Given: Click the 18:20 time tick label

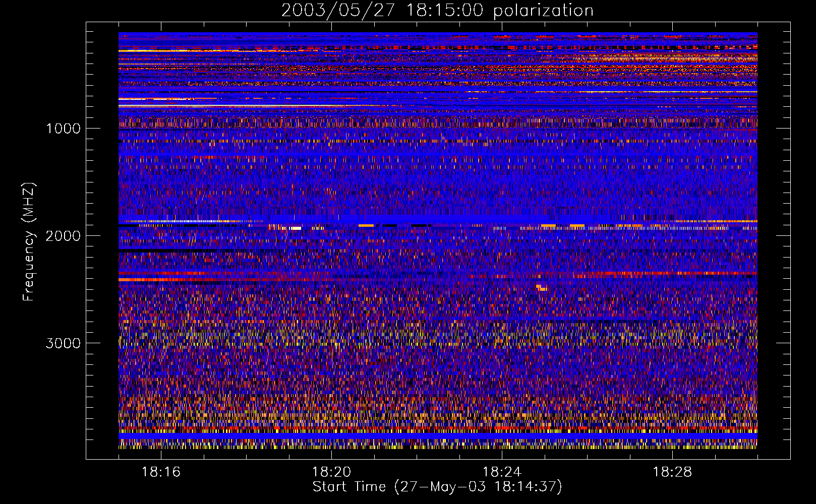Looking at the screenshot, I should pos(331,472).
